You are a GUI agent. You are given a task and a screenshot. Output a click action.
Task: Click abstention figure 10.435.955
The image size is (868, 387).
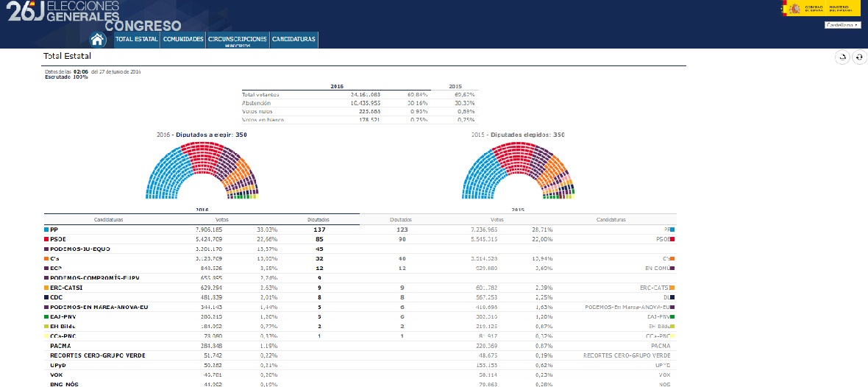(365, 103)
